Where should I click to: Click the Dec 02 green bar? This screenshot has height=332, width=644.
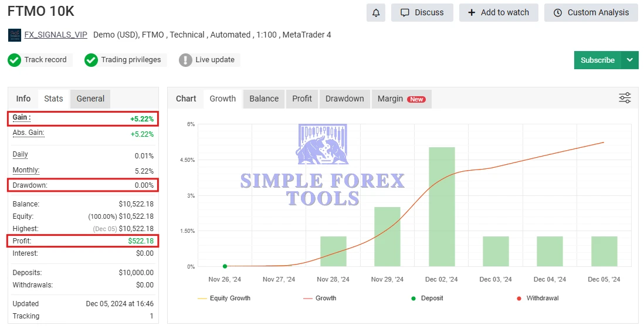442,206
